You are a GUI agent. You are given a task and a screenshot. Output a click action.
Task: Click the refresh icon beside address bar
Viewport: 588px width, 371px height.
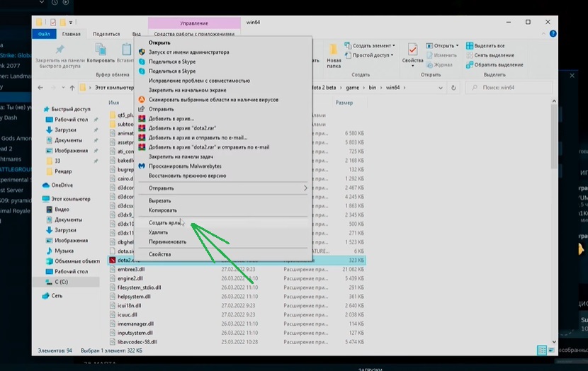tap(454, 88)
